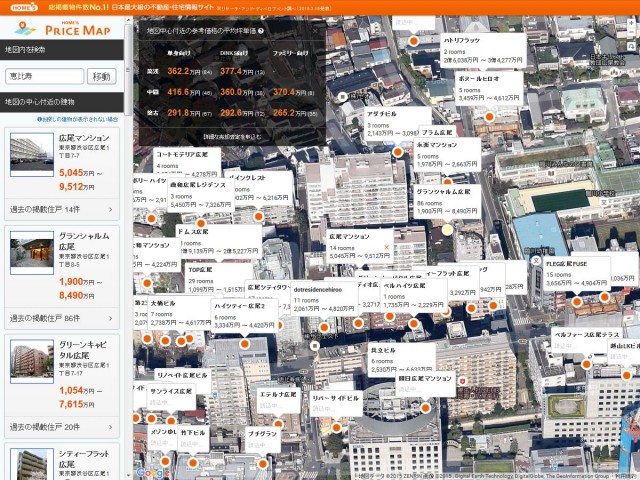Screen dimensions: 640x480
Task: Close the 広尾マンション map popup
Action: tap(387, 246)
